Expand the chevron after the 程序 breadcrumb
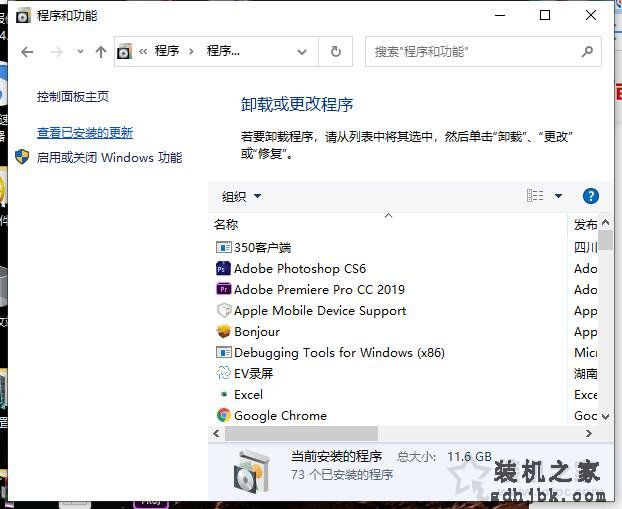This screenshot has width=622, height=509. coord(192,52)
